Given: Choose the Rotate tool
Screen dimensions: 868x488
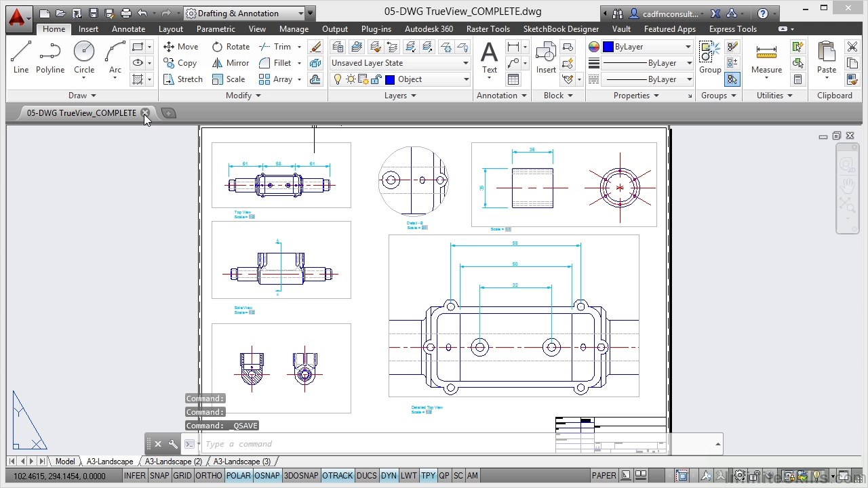Looking at the screenshot, I should tap(231, 47).
